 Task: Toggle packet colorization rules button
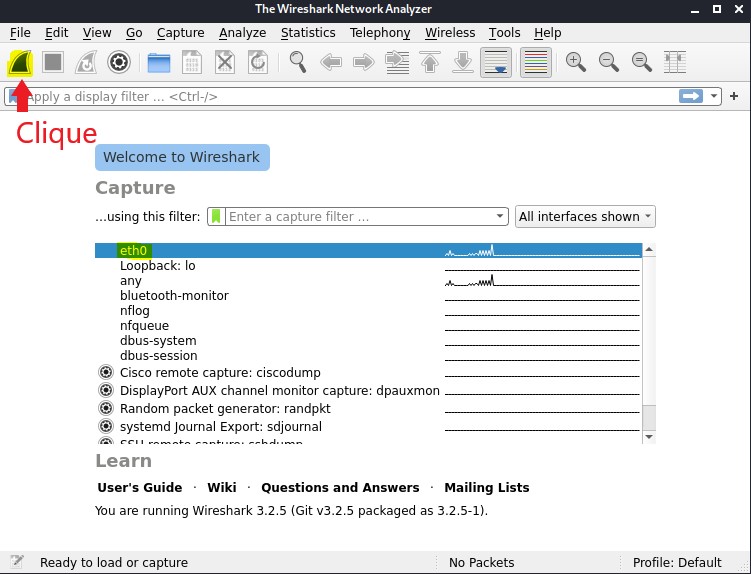point(536,63)
